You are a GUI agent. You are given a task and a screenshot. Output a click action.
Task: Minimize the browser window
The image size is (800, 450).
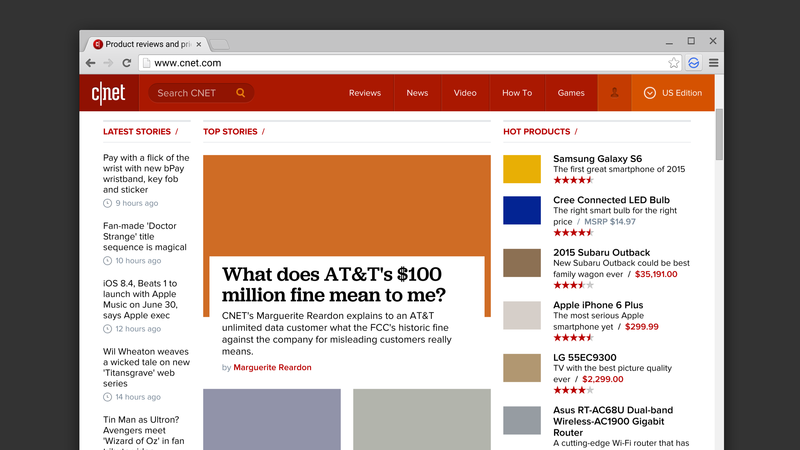click(x=669, y=41)
